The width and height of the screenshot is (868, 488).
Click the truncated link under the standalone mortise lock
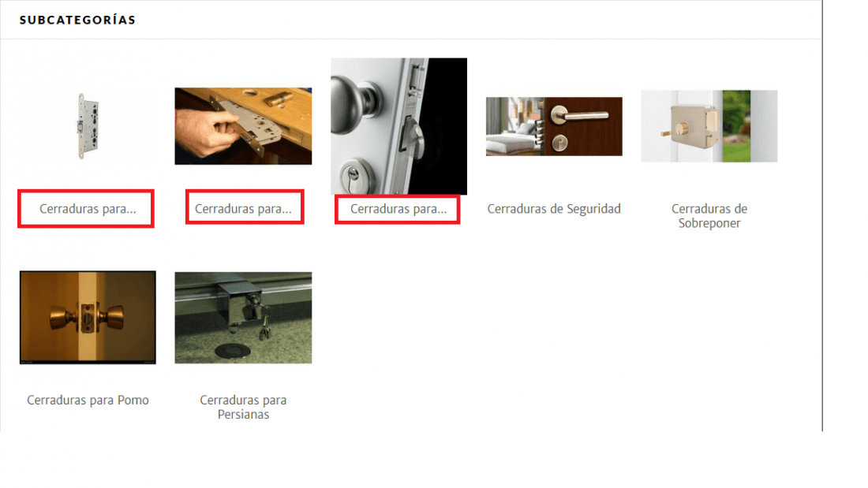coord(88,209)
